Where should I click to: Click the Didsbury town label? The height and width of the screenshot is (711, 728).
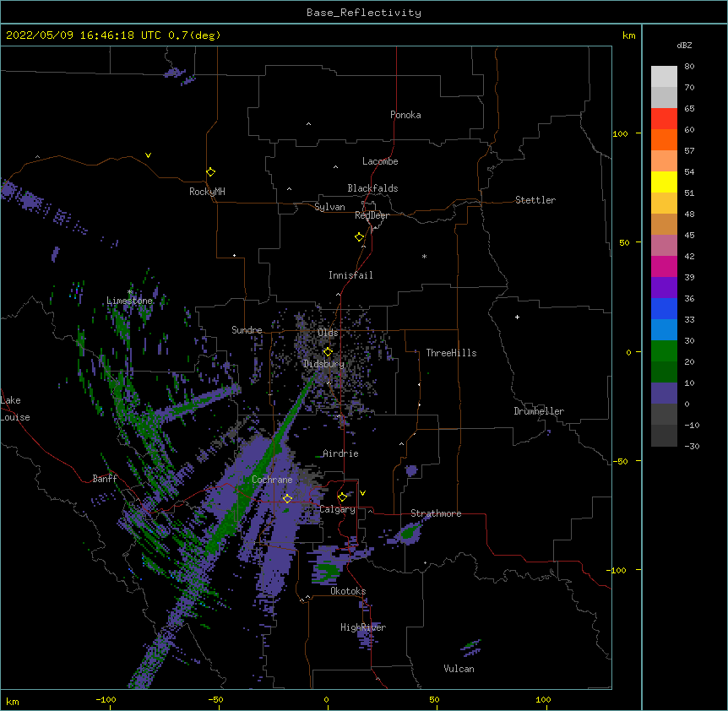coord(323,364)
